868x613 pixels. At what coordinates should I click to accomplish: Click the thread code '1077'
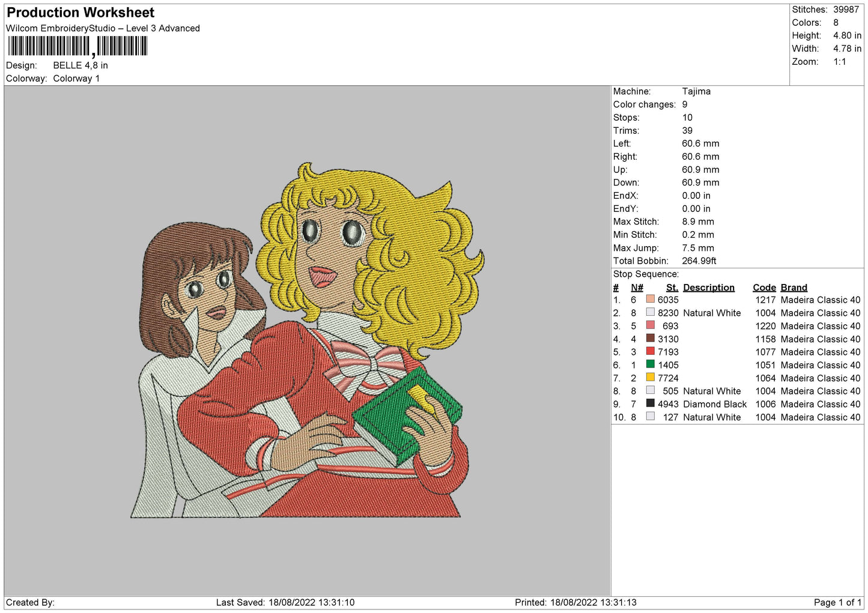coord(765,352)
